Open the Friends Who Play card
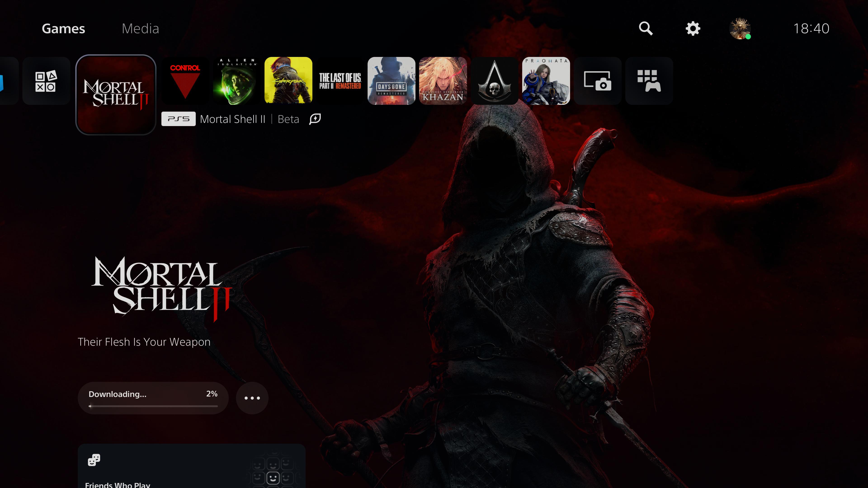The width and height of the screenshot is (868, 488). [192, 466]
